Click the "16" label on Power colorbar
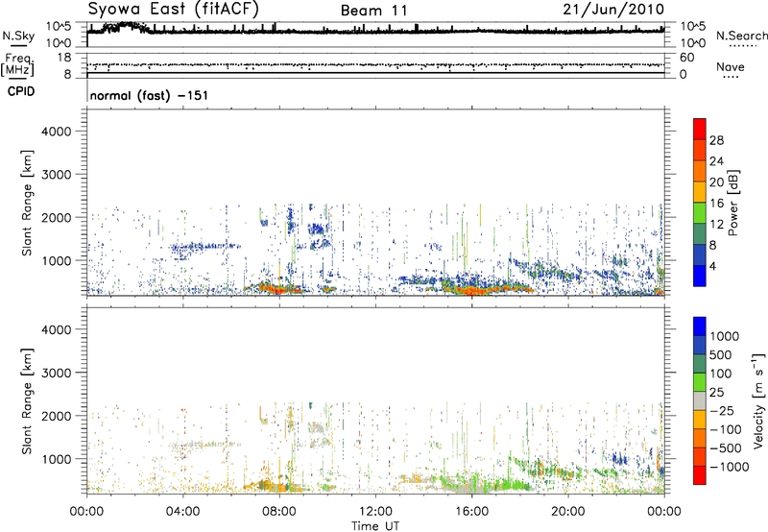Image resolution: width=768 pixels, height=532 pixels. point(716,204)
